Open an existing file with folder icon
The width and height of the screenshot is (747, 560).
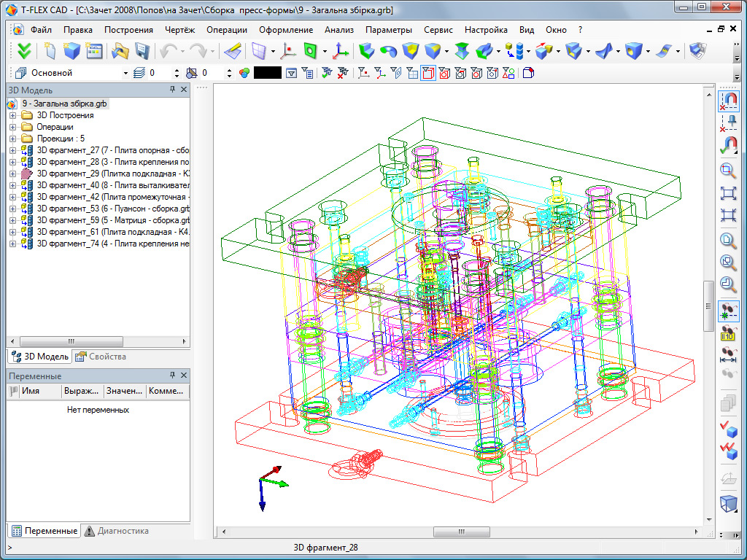tap(120, 51)
